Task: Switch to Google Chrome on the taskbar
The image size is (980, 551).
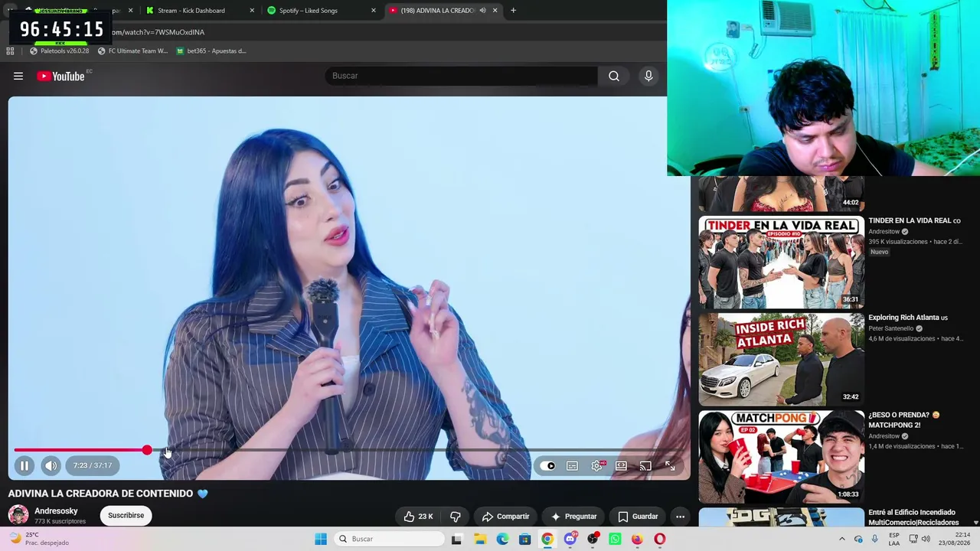Action: point(547,539)
